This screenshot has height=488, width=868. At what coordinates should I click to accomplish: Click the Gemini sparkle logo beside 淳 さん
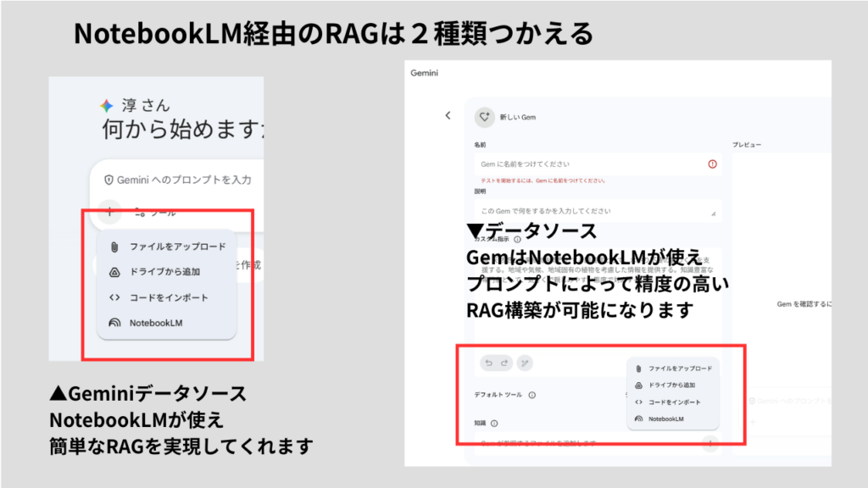(x=107, y=106)
